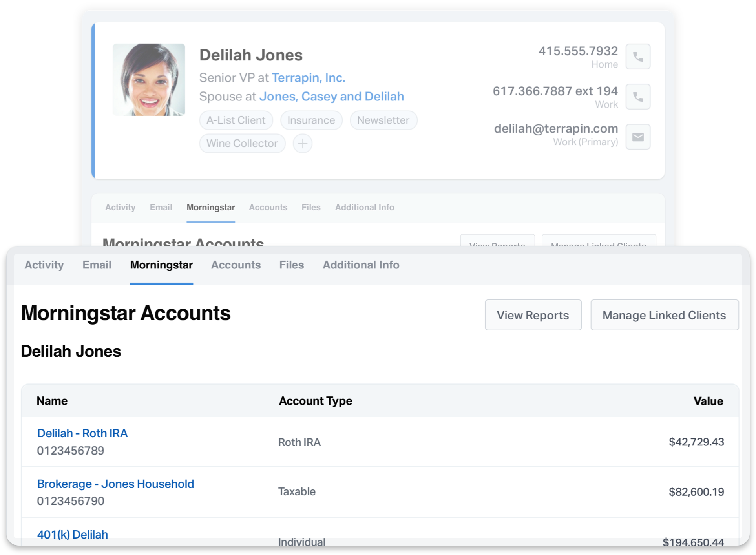This screenshot has height=555, width=756.
Task: Open the Brokerage - Jones Household account
Action: click(115, 484)
